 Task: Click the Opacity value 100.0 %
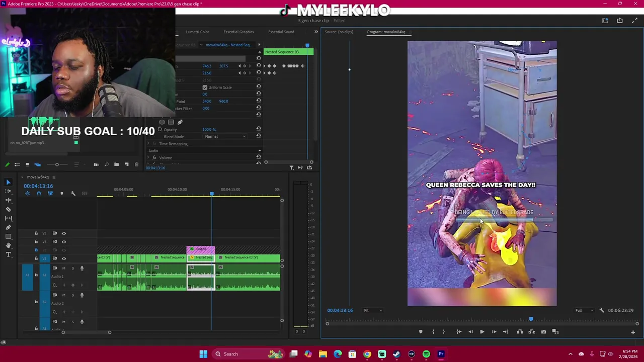(209, 130)
